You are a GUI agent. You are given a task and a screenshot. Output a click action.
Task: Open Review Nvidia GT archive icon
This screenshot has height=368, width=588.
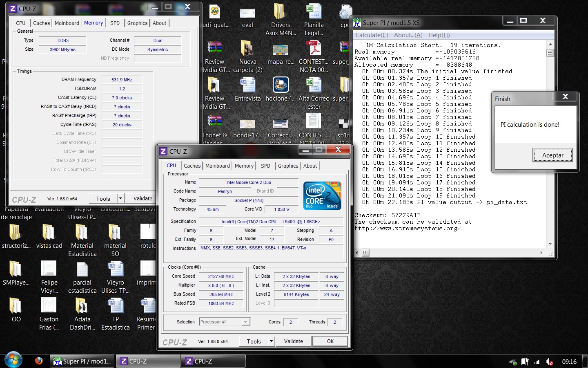pyautogui.click(x=214, y=49)
